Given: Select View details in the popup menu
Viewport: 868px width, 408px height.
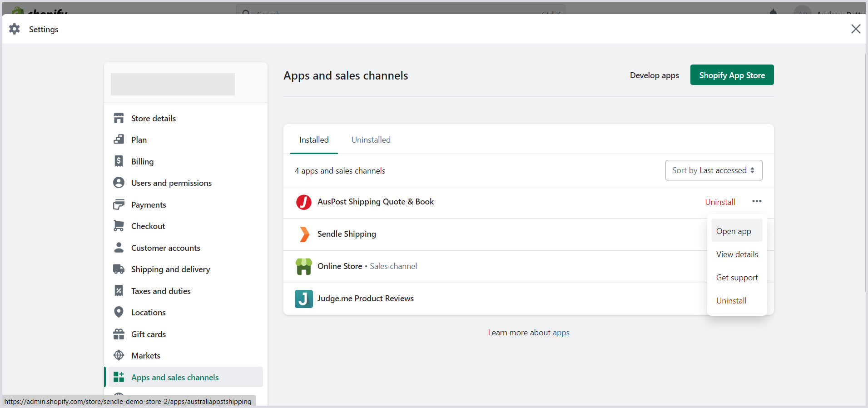Looking at the screenshot, I should click(x=737, y=254).
